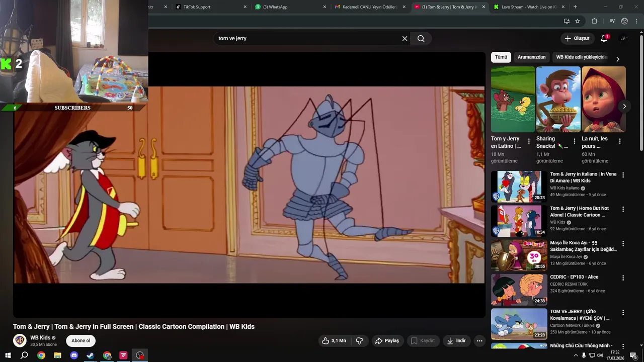Click the install app icon in address bar
This screenshot has width=644, height=362.
tap(567, 21)
